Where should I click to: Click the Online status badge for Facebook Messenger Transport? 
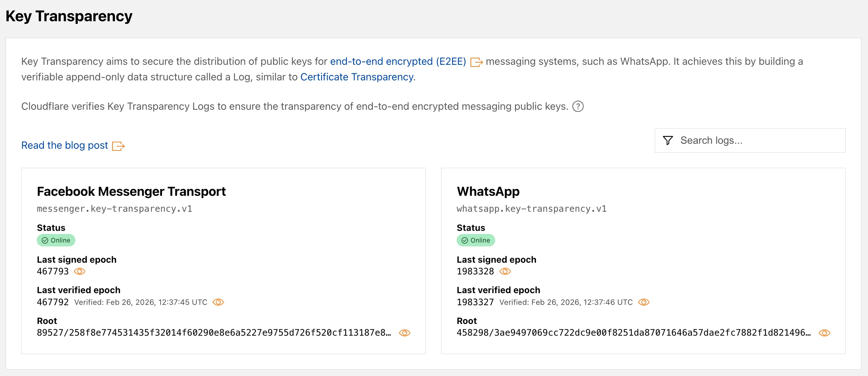[x=56, y=240]
